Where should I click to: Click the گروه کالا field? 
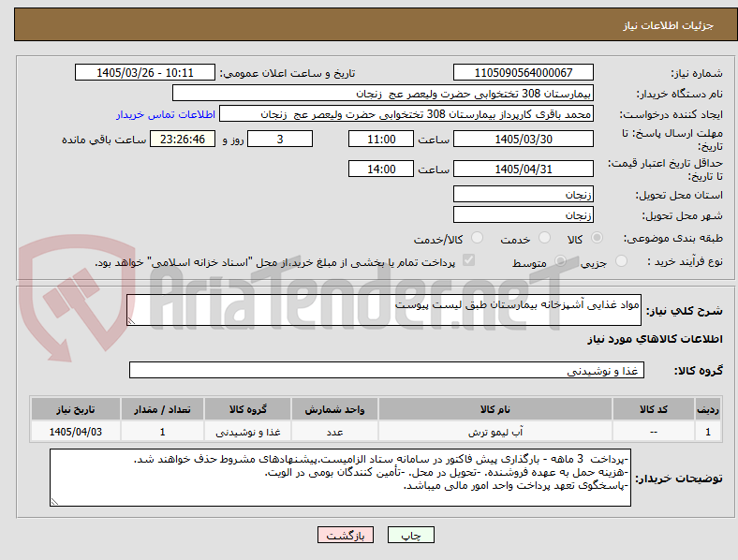[x=387, y=370]
